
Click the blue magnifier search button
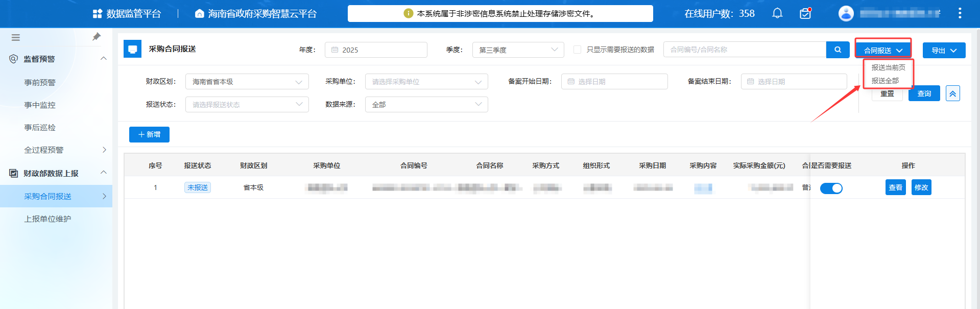point(838,50)
